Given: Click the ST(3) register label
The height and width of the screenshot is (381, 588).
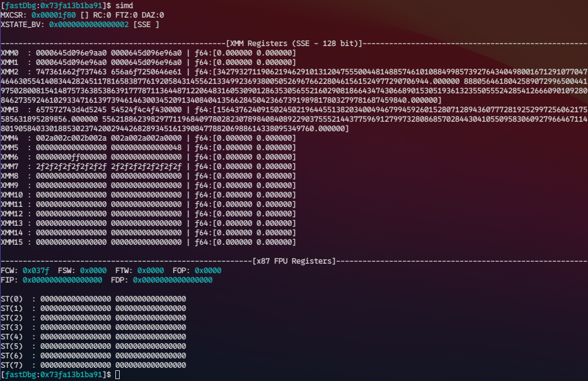Looking at the screenshot, I should click(11, 327).
